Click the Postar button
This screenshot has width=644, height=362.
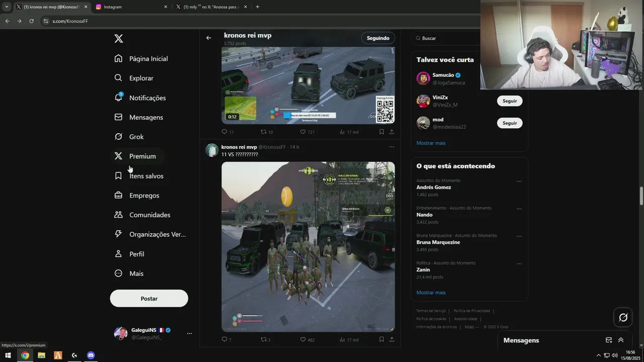(149, 299)
